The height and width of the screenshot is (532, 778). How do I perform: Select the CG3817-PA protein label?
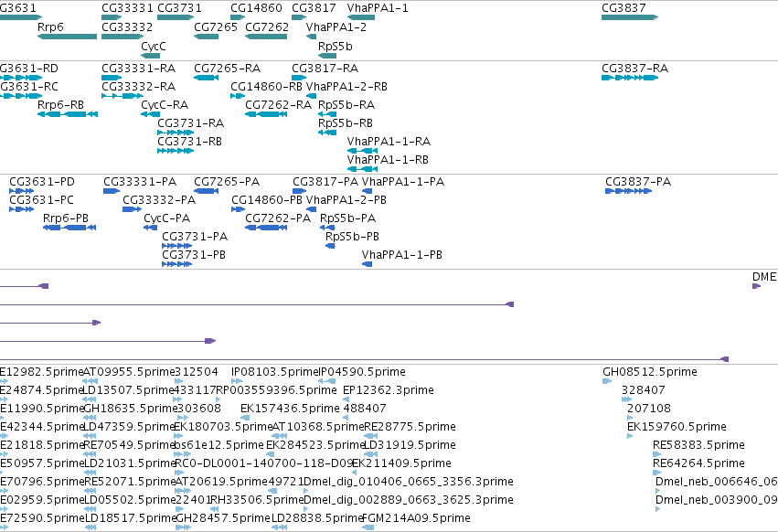325,182
